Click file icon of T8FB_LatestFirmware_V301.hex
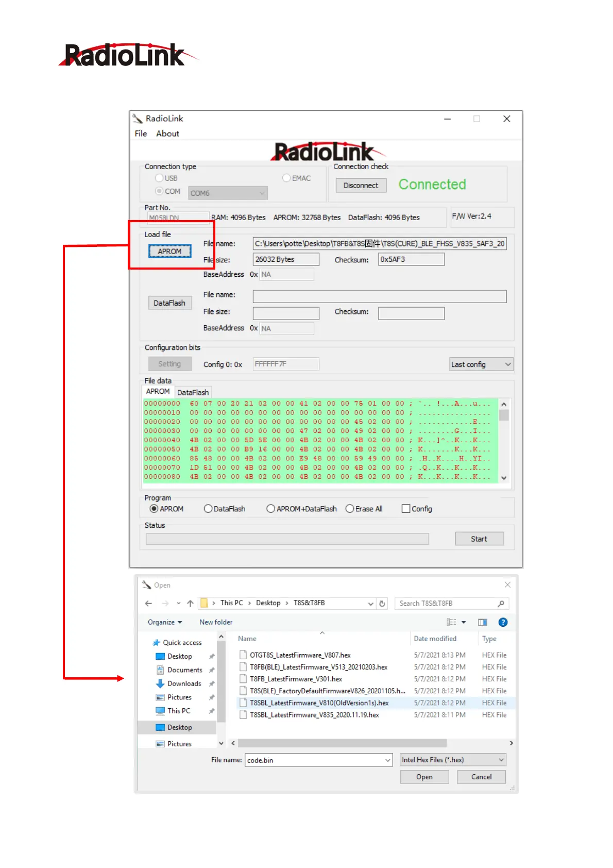Viewport: 613px width, 868px height. (243, 679)
